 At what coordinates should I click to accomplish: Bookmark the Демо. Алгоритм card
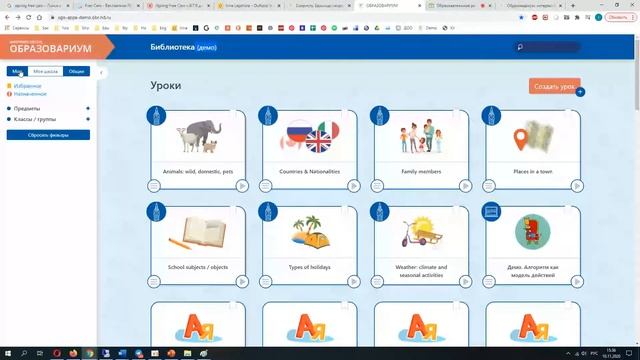click(569, 210)
